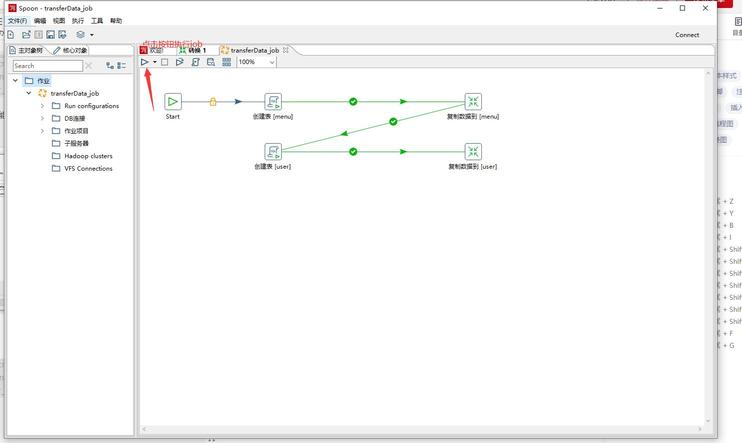Close the transferData_job tab
The image size is (742, 443).
(x=285, y=50)
